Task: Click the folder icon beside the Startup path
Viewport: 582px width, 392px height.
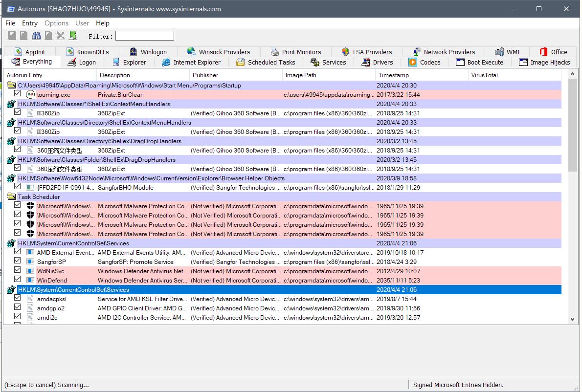Action: [11, 86]
